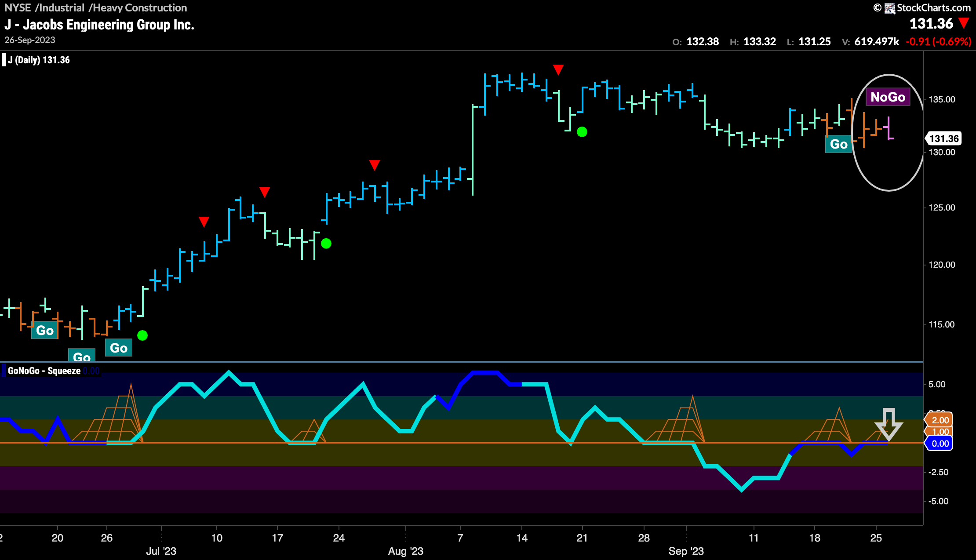Click the J (Daily) 131.36 legend label
Image resolution: width=976 pixels, height=560 pixels.
[39, 60]
